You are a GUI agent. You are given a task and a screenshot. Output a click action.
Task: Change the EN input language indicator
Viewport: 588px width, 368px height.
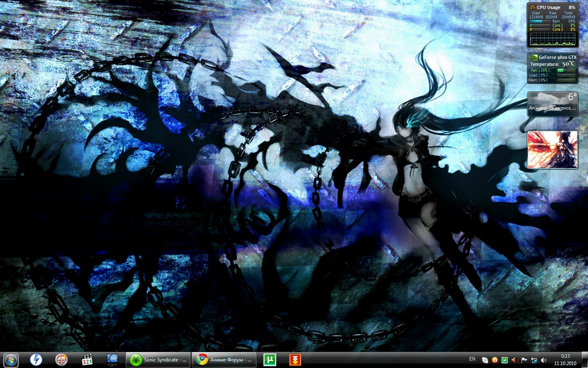point(472,359)
